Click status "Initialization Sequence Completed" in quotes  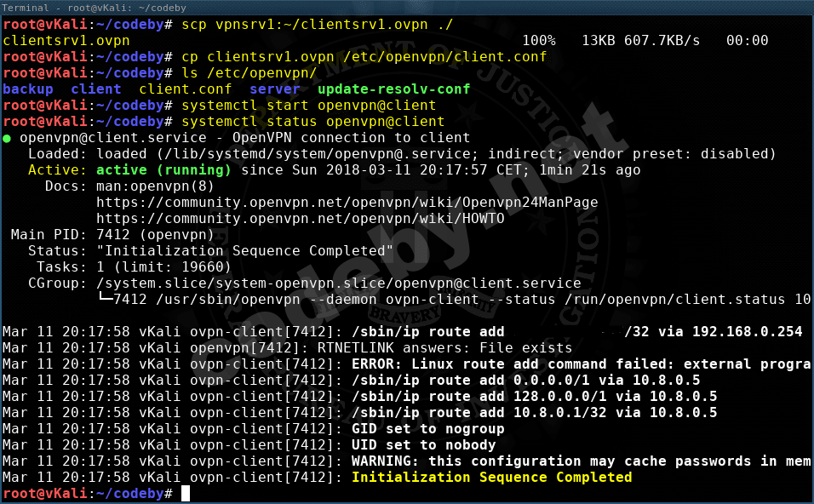point(245,250)
